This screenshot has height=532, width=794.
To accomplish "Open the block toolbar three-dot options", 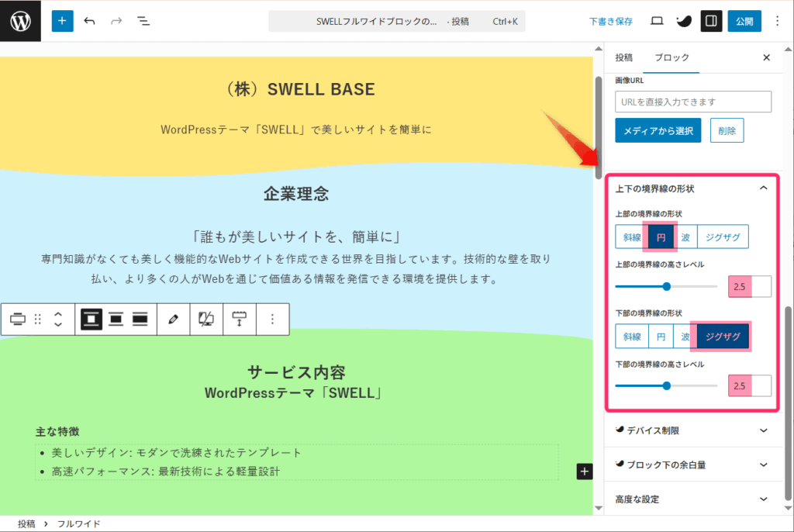I will pos(272,320).
